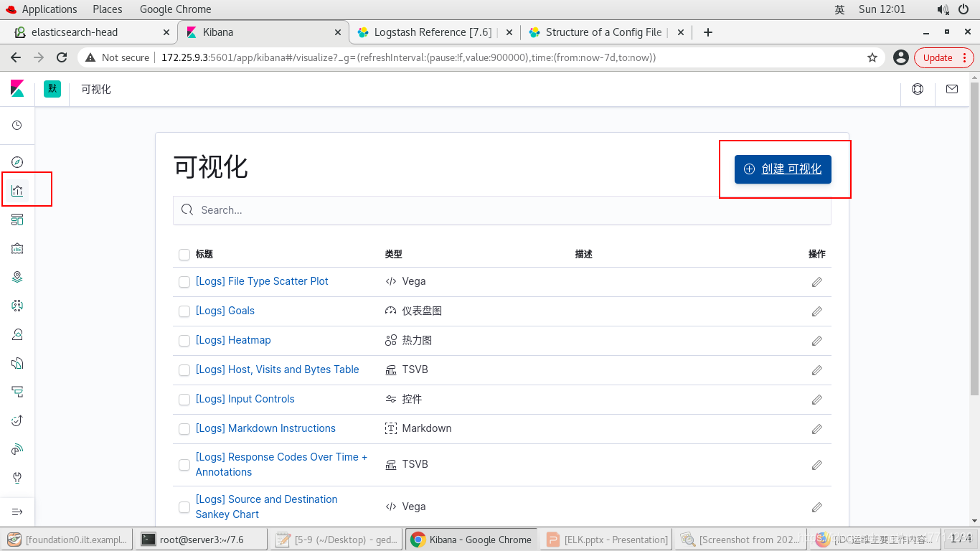Check Host, Visits and Bytes Table row
The height and width of the screenshot is (551, 980).
pyautogui.click(x=184, y=370)
